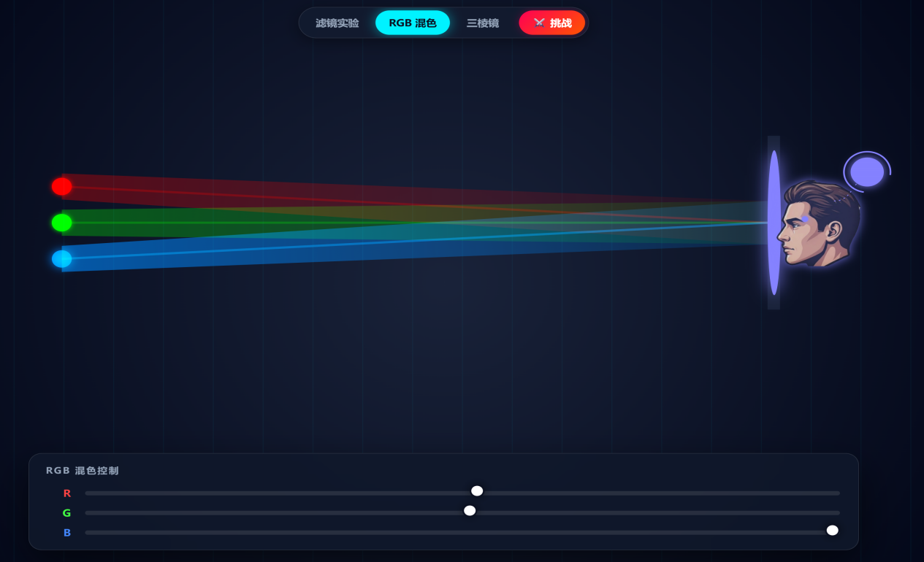
Task: Select the green light source circle
Action: (x=62, y=223)
